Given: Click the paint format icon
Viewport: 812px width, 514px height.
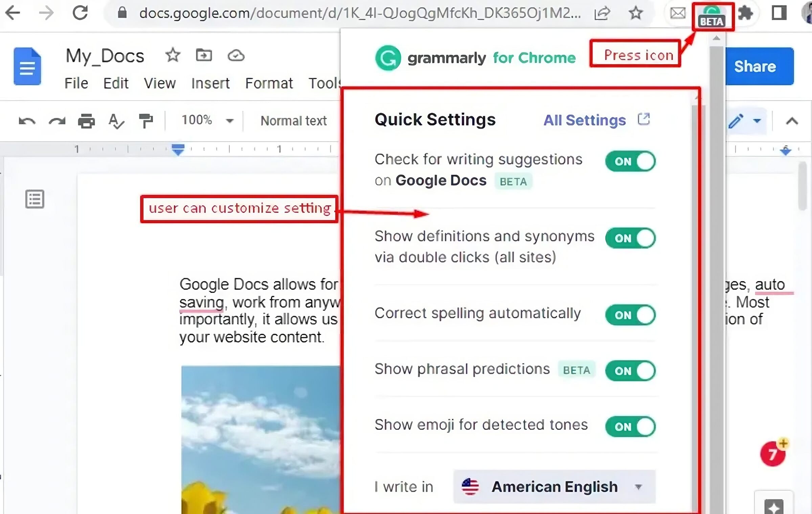Looking at the screenshot, I should [146, 120].
